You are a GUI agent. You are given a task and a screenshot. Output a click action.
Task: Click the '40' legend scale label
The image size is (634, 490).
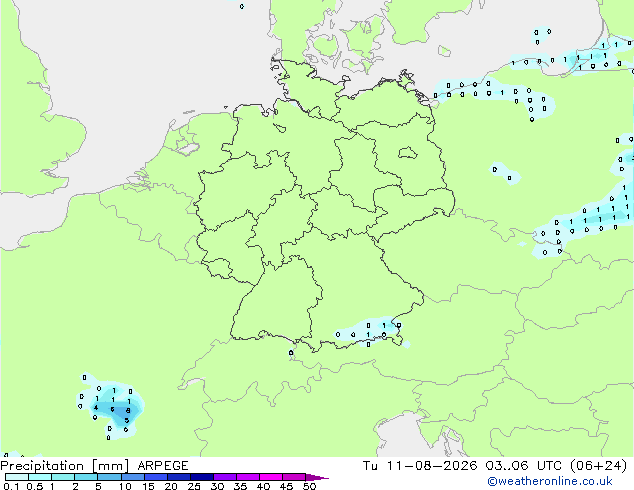pyautogui.click(x=263, y=486)
